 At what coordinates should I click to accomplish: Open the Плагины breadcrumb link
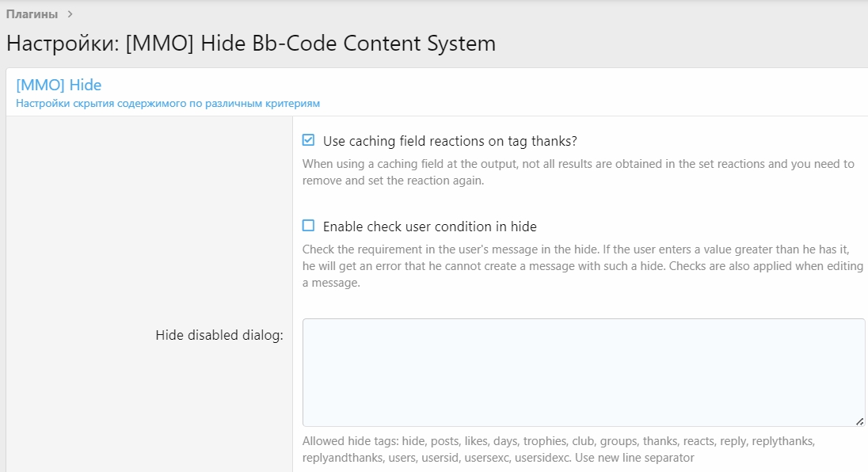coord(32,14)
